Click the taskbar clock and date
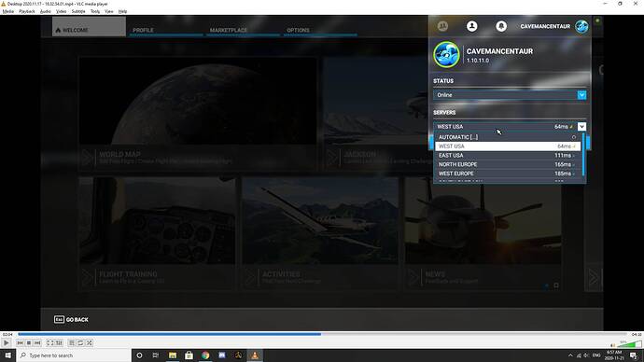644x362 pixels. tap(615, 355)
